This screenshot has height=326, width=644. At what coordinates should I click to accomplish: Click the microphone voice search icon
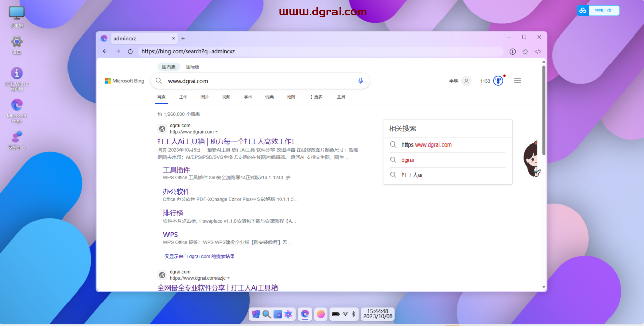click(361, 81)
